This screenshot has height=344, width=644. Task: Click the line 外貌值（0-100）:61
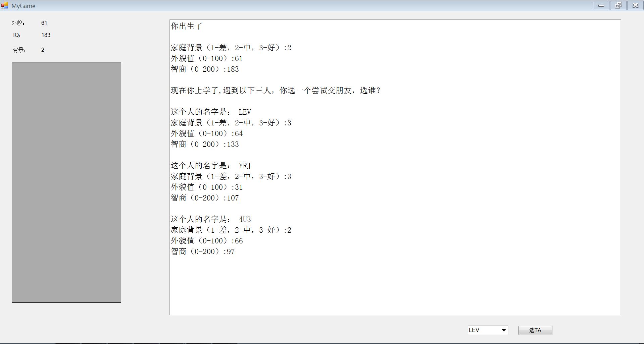point(207,58)
